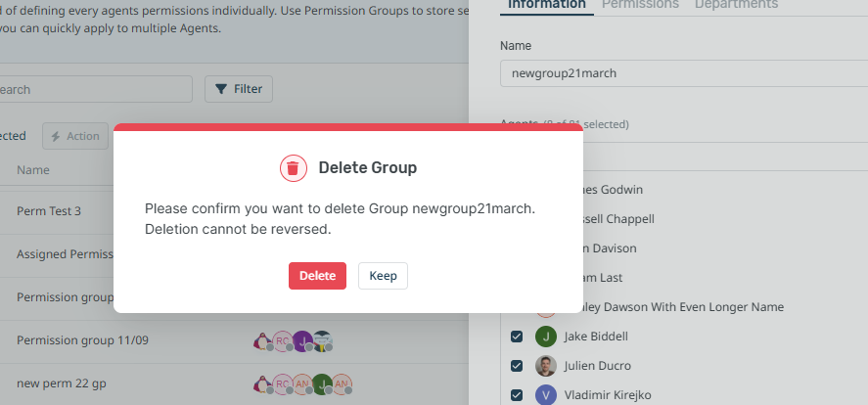Switch to the Permissions tab

640,5
